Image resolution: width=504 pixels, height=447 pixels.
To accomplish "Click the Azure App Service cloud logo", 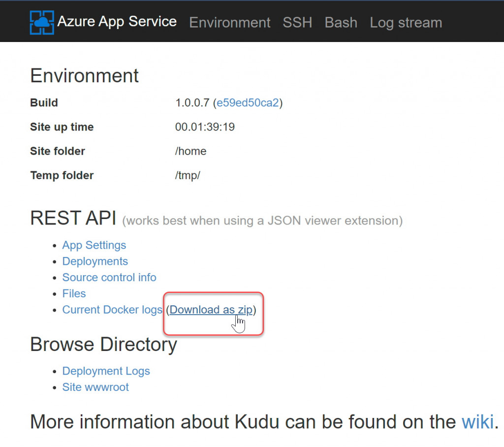I will click(x=41, y=22).
